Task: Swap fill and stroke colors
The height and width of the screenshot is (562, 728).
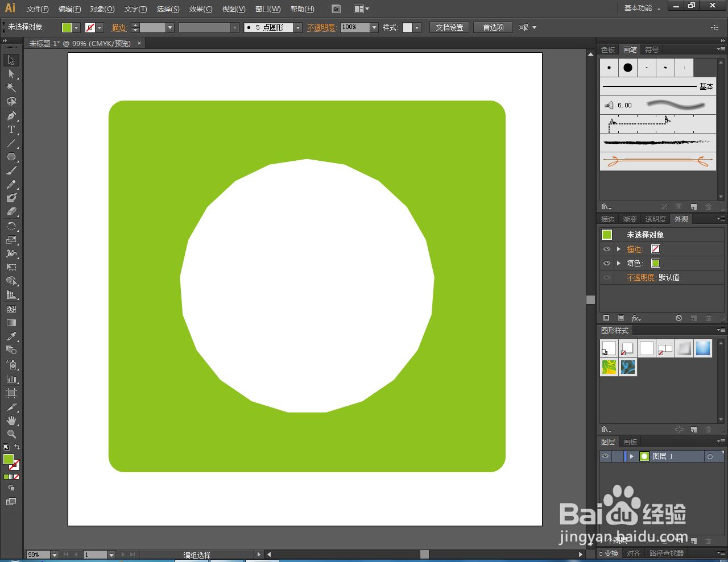Action: pos(17,447)
